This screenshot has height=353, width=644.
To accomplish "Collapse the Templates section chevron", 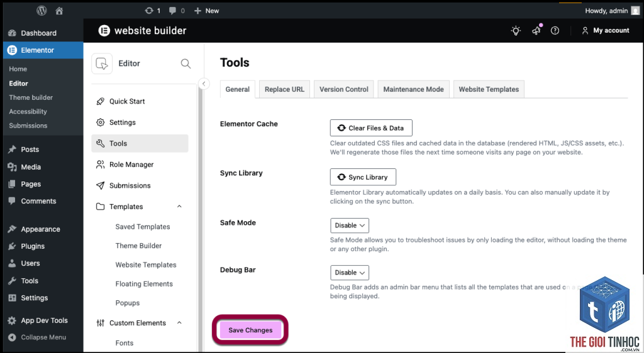I will [x=179, y=206].
